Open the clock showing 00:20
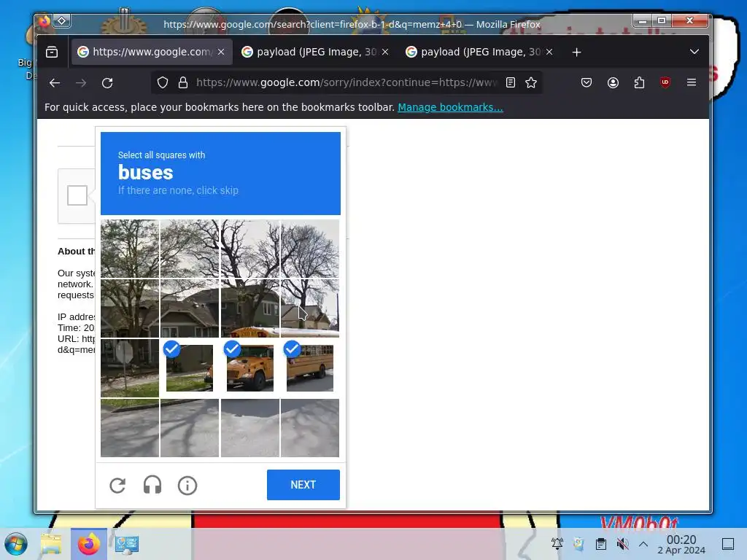Screen dimensions: 747x560 681,544
